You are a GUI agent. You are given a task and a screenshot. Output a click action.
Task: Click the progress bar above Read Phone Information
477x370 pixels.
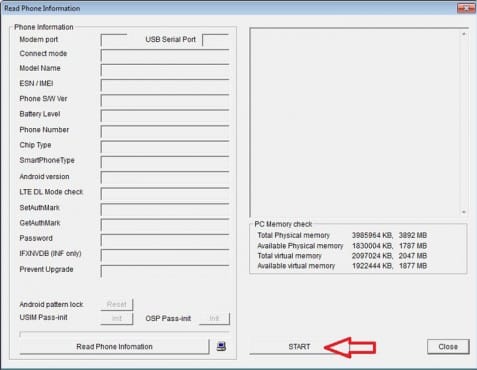(125, 334)
